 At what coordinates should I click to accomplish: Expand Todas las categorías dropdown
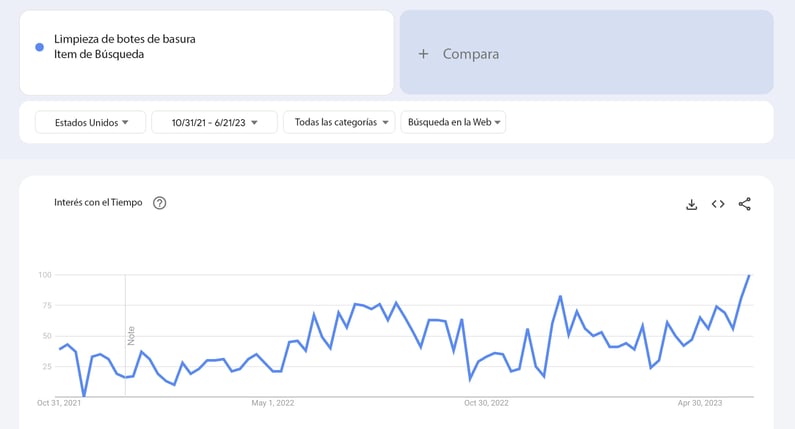point(339,122)
